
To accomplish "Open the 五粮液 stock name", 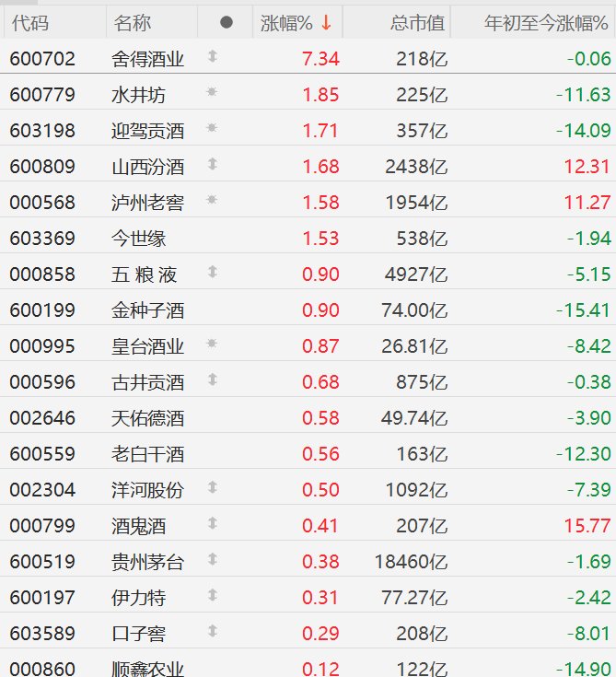I will point(145,274).
